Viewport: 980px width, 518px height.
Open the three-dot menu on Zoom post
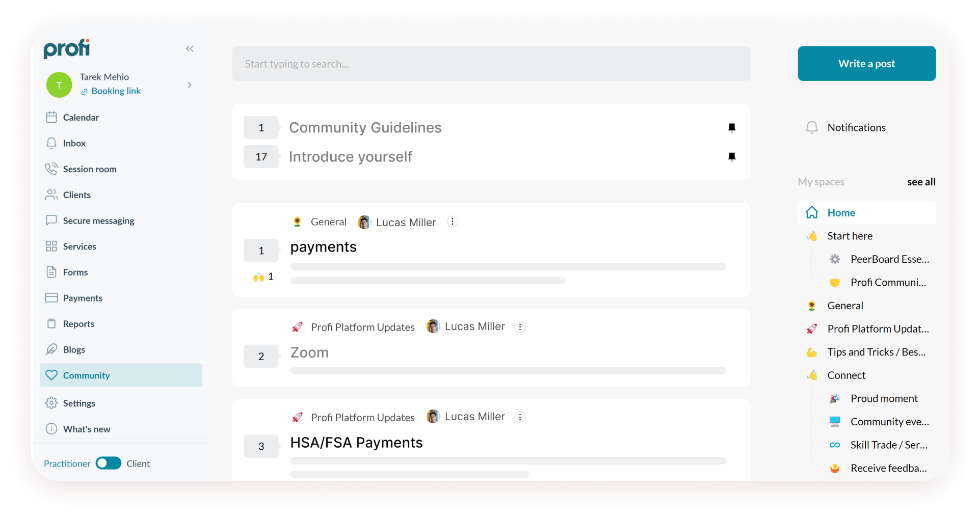pyautogui.click(x=520, y=327)
